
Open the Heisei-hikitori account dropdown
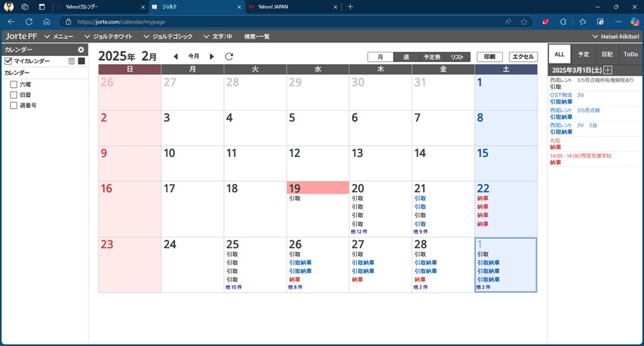pyautogui.click(x=615, y=36)
